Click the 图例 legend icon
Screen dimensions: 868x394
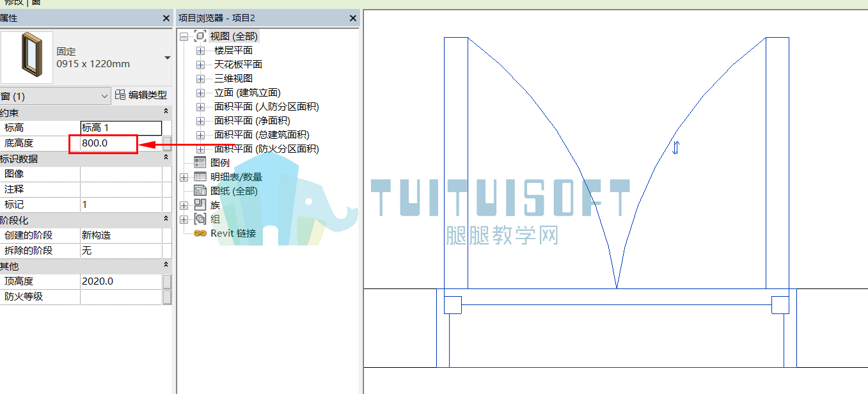tap(200, 163)
